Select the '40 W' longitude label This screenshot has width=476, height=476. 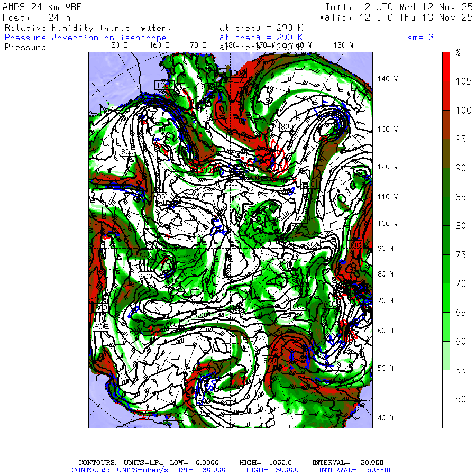(386, 418)
